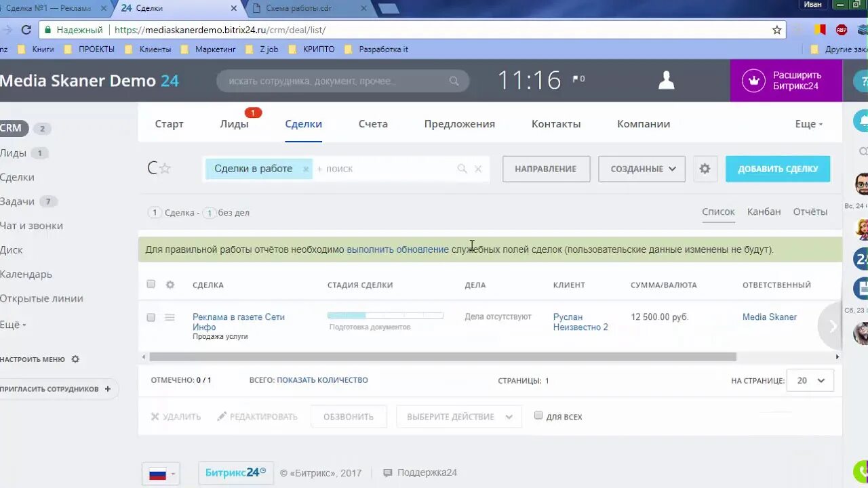
Task: Click the plus icon beside Пригласить сотрудников
Action: [107, 389]
